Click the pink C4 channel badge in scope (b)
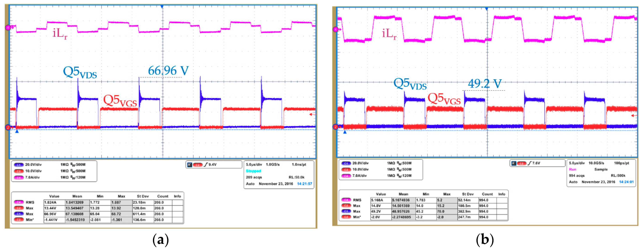 pyautogui.click(x=346, y=176)
